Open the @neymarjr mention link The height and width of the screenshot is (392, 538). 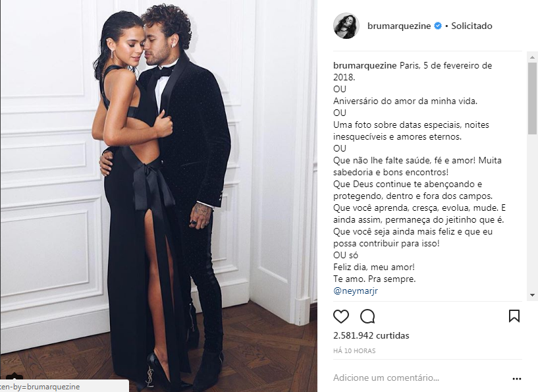(356, 291)
